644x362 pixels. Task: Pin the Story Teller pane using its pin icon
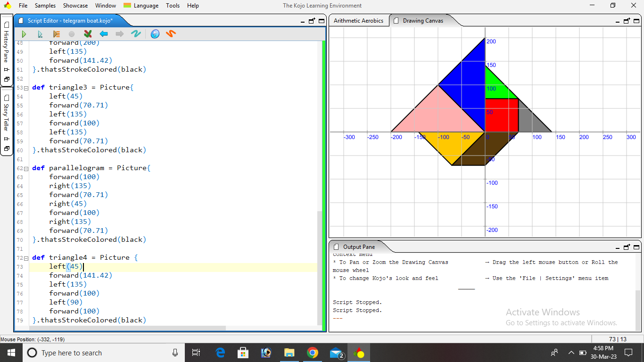click(7, 139)
